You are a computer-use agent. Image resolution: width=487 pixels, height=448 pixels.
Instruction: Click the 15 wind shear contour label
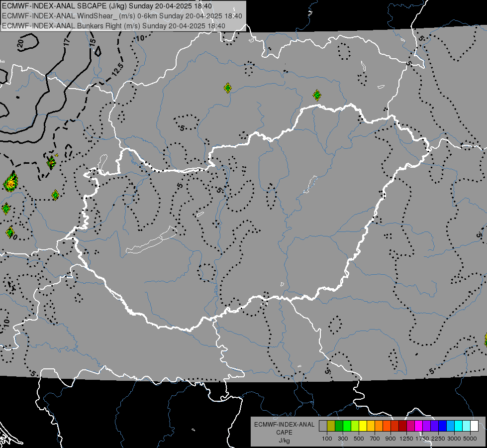(93, 43)
